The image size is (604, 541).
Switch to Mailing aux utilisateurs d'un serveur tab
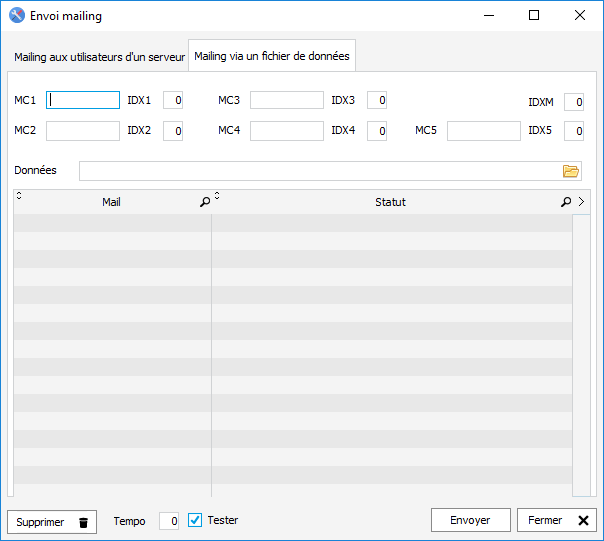pyautogui.click(x=99, y=57)
